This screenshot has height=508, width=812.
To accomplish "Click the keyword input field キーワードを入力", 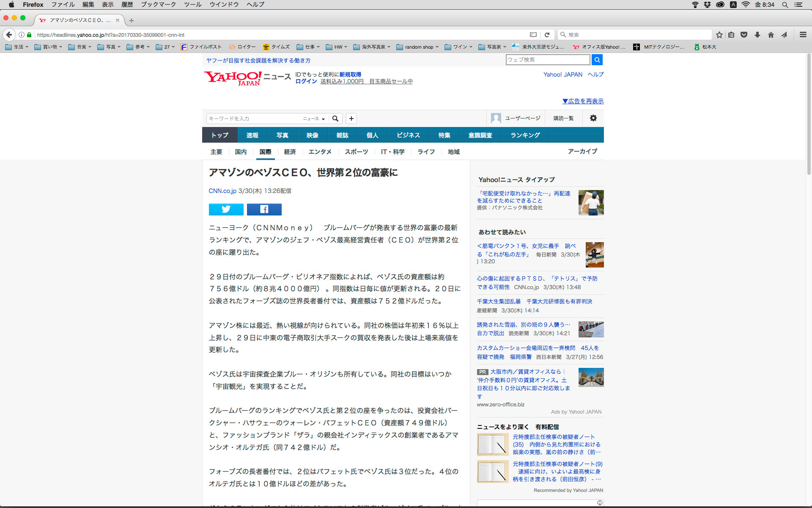I will [254, 119].
